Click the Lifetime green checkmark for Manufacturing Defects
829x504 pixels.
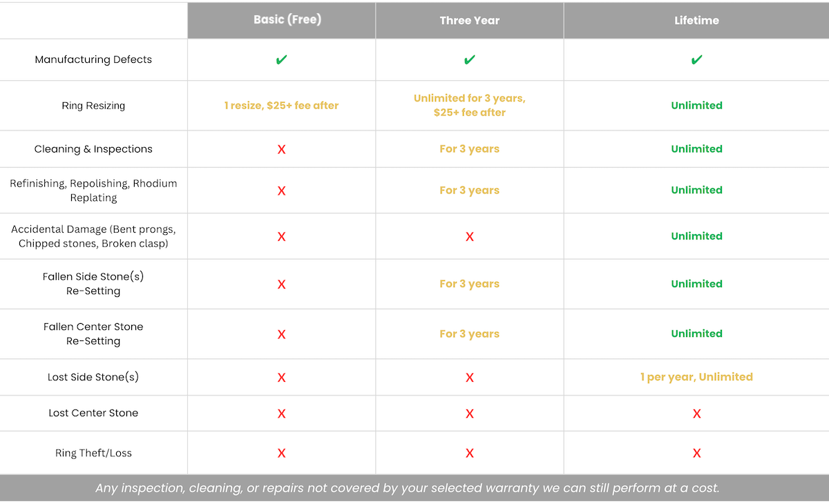[x=696, y=60]
